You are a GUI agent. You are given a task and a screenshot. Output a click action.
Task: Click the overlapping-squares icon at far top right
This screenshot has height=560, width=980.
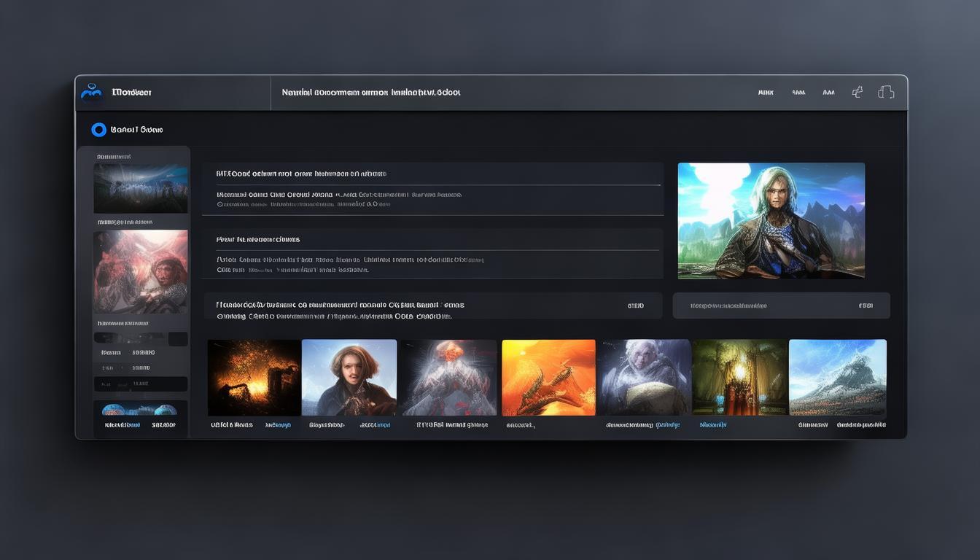(x=886, y=92)
